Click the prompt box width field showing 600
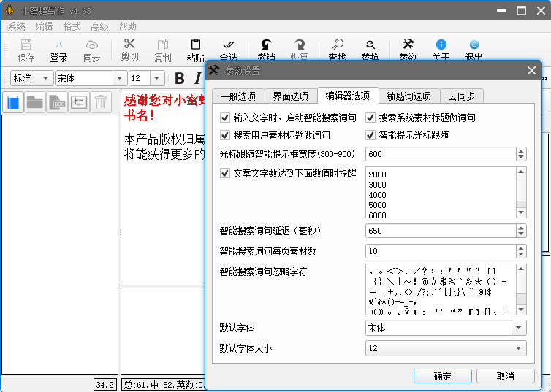Image resolution: width=551 pixels, height=392 pixels. coord(441,154)
